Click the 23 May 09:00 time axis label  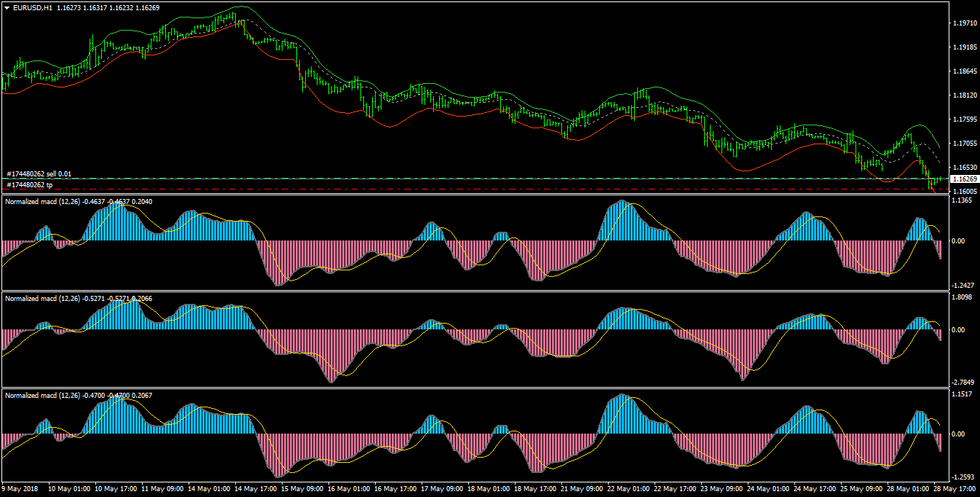click(722, 489)
